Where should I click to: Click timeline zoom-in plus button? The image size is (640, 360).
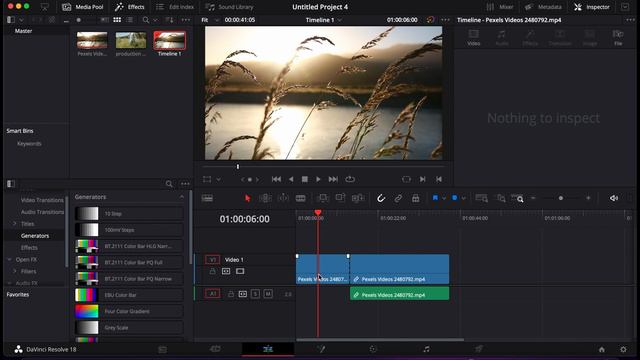coord(588,198)
